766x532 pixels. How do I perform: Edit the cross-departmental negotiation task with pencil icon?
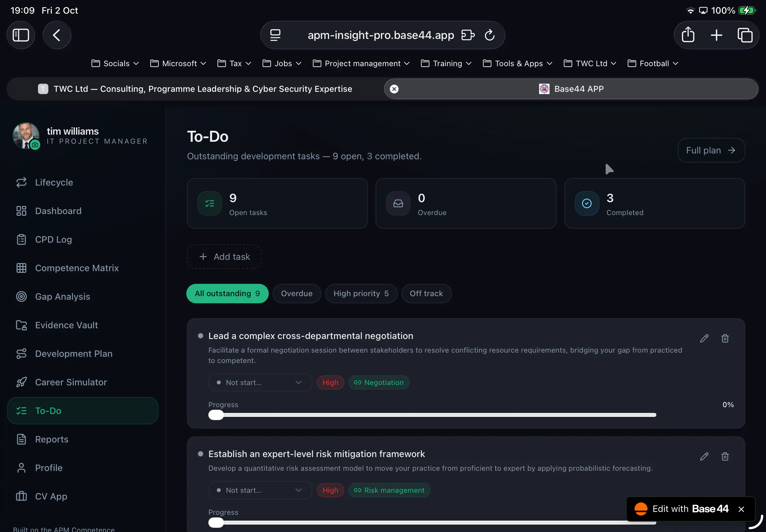coord(704,338)
